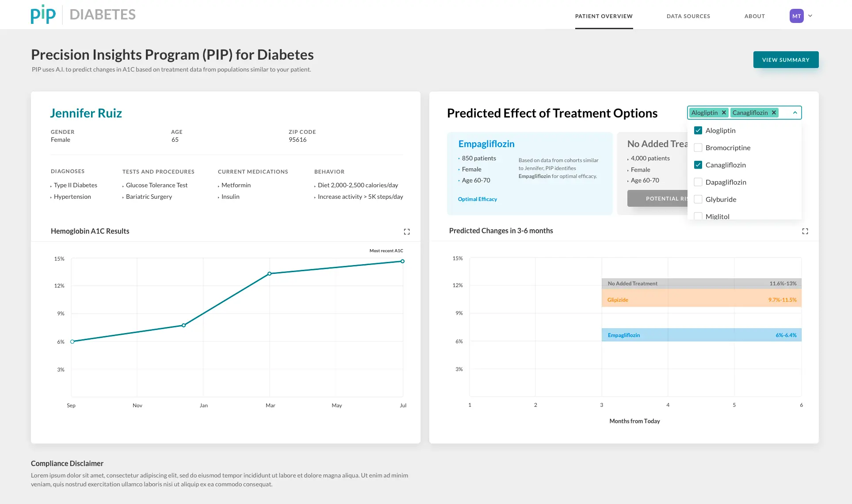Collapse the treatment options dropdown
Screen dimensions: 852x504
click(795, 113)
